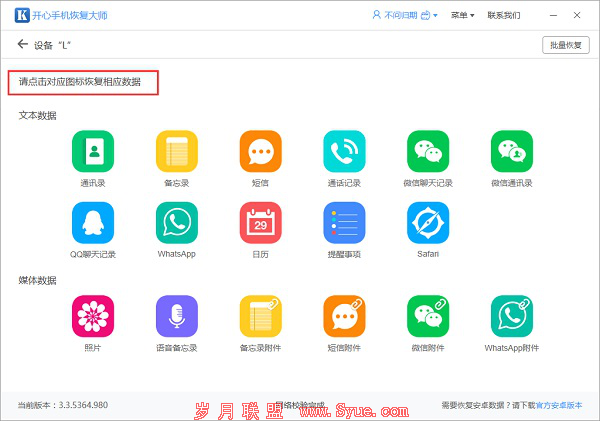Image resolution: width=600 pixels, height=421 pixels.
Task: Choose the 备忘录附件 notes attachment icon
Action: pyautogui.click(x=261, y=316)
